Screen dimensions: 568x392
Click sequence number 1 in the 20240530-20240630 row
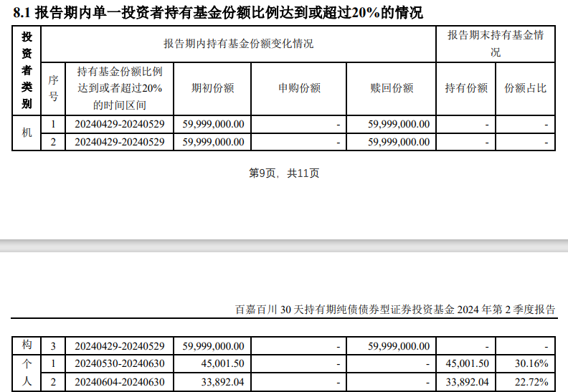coord(53,363)
